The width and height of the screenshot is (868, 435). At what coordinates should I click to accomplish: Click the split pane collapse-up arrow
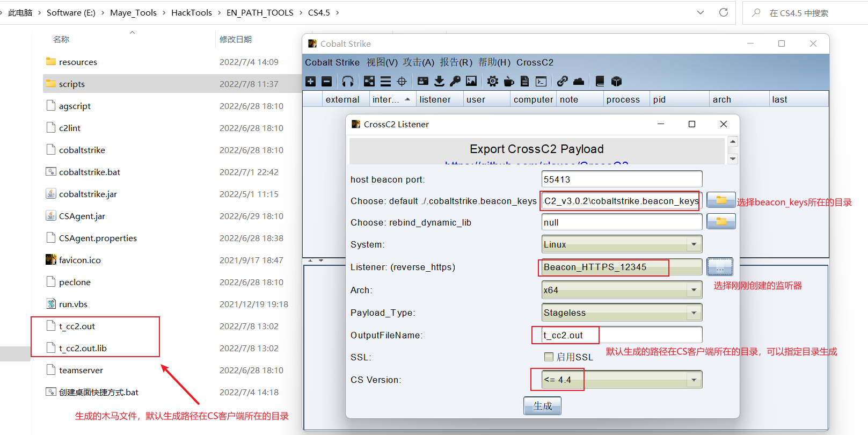click(310, 260)
